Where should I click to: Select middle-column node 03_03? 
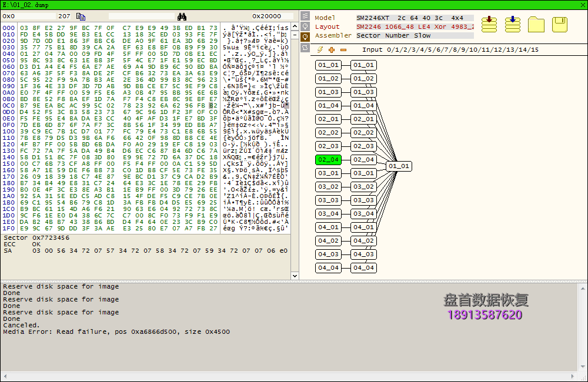363,200
